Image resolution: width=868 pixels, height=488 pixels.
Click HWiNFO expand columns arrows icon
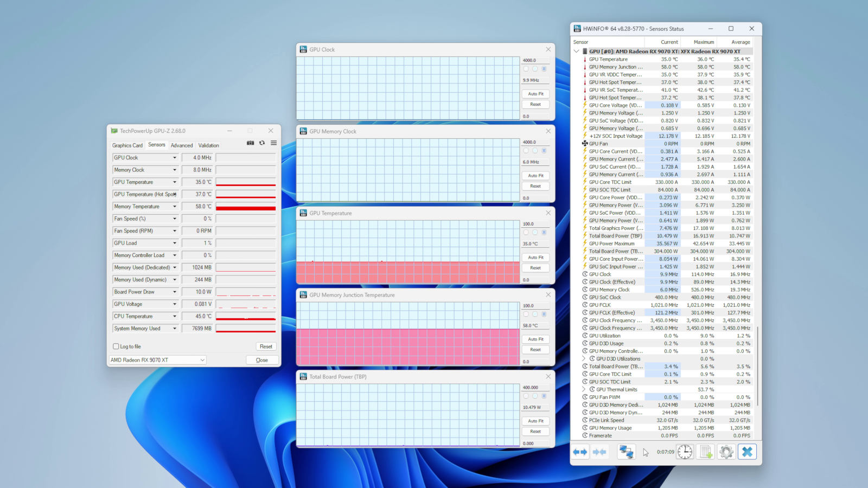pos(580,452)
